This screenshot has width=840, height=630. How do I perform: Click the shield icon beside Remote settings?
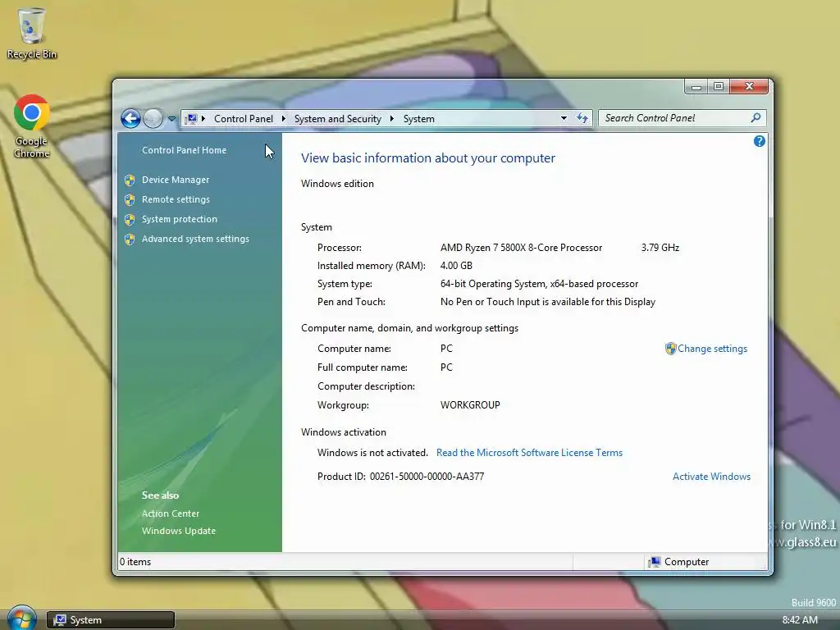point(130,200)
